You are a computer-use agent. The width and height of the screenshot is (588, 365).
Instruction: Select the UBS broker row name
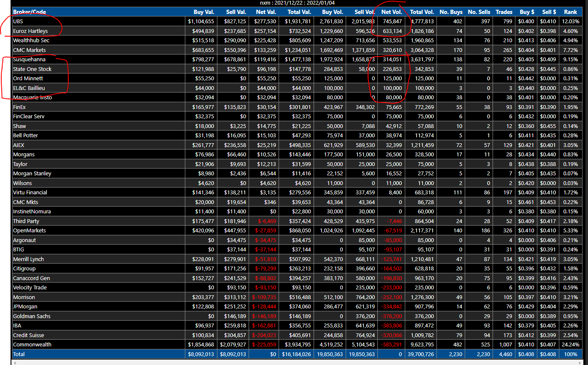coord(18,21)
